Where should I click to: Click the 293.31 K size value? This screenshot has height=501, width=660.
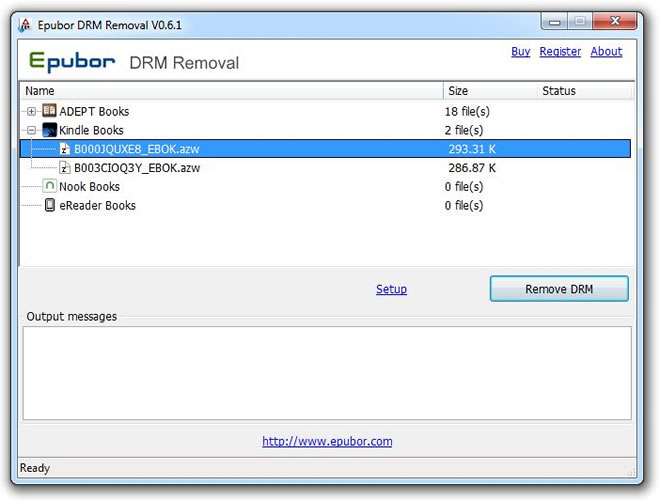point(472,149)
